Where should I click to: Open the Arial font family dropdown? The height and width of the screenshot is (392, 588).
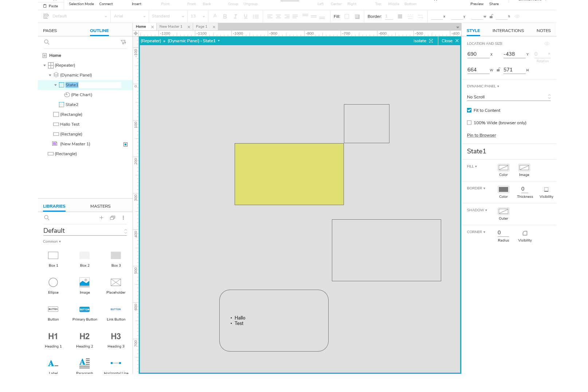tap(129, 16)
